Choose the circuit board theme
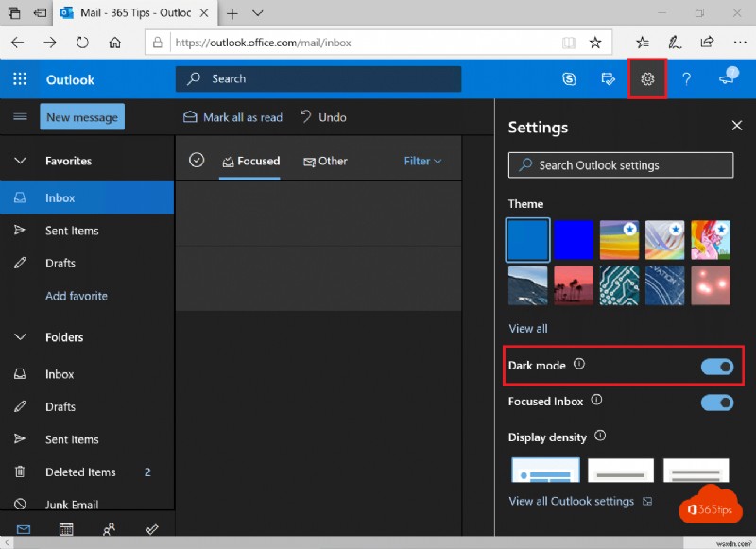 pyautogui.click(x=619, y=285)
